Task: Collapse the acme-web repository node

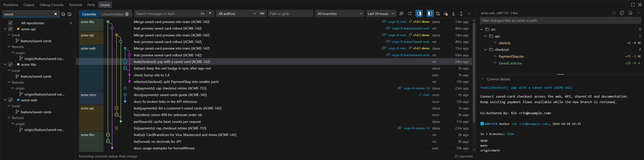Action: [x=5, y=100]
